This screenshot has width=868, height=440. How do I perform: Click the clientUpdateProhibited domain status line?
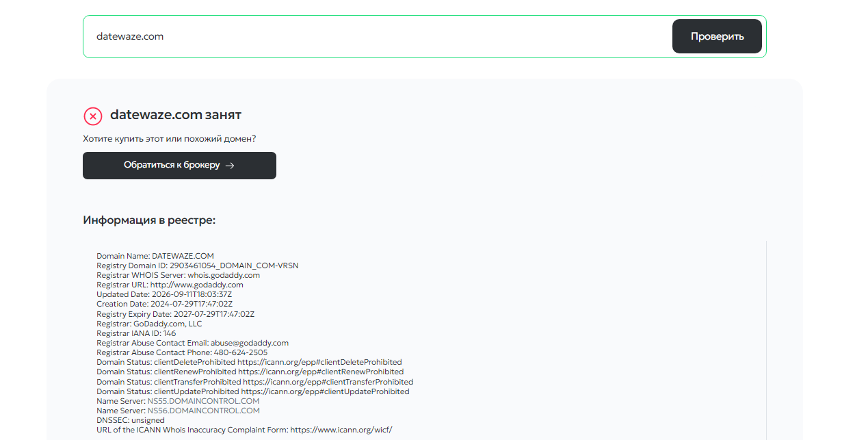click(253, 391)
